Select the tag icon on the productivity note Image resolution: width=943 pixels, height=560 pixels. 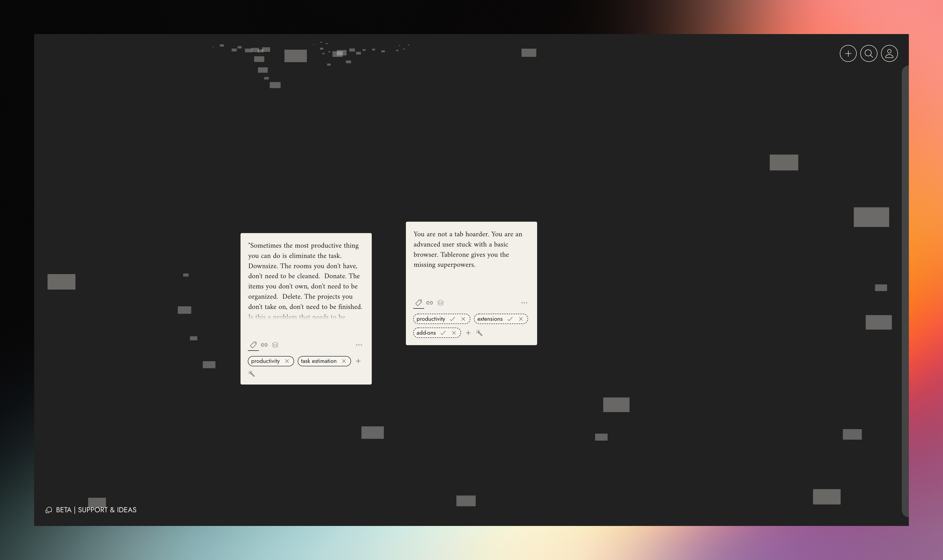click(x=253, y=345)
